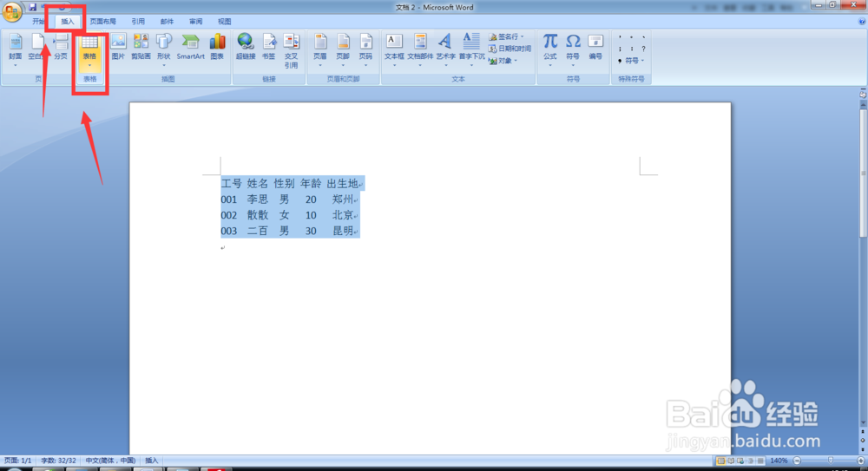Image resolution: width=868 pixels, height=471 pixels.
Task: Adjust the zoom slider handle
Action: [x=831, y=461]
